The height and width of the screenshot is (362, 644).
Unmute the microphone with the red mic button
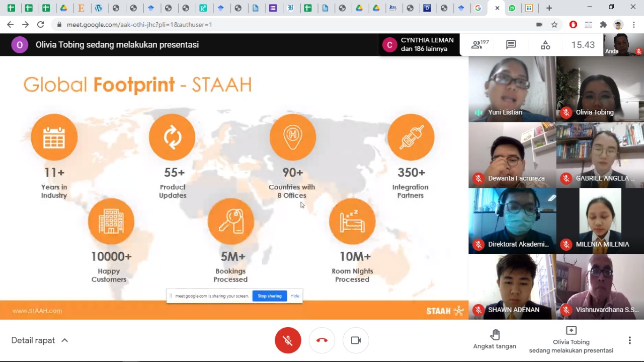pos(288,340)
